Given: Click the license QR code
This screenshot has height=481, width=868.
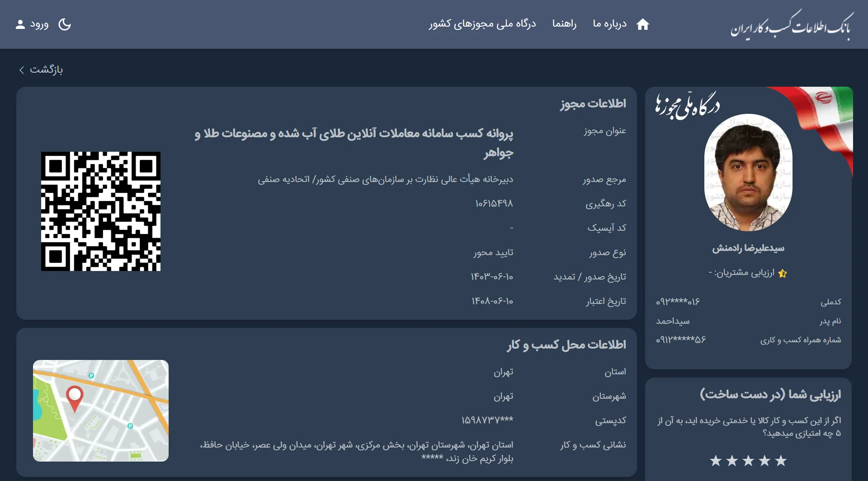Looking at the screenshot, I should [x=101, y=211].
